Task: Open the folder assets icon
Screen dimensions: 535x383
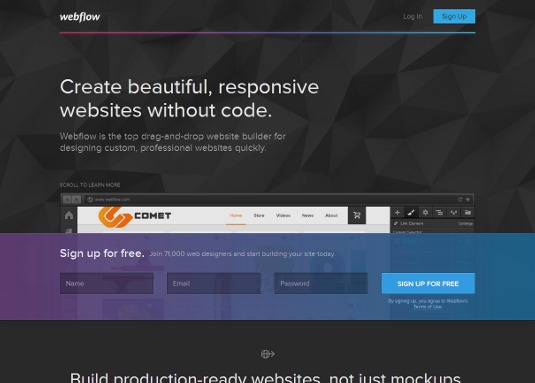Action: 468,212
